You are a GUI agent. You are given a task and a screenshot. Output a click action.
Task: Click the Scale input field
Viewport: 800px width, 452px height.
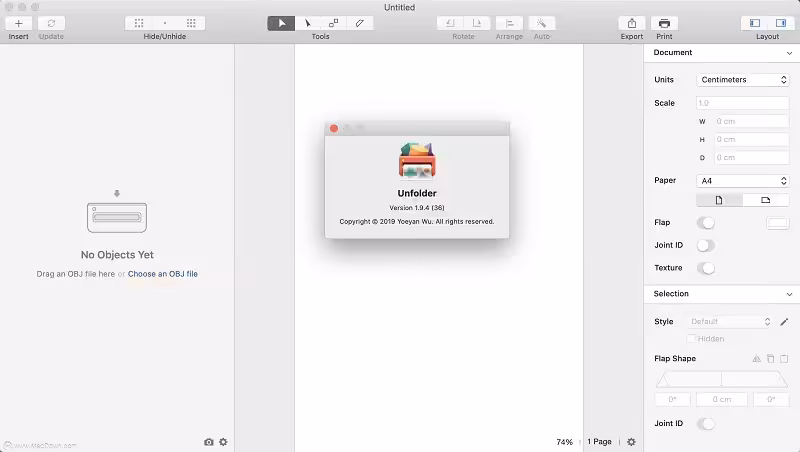tap(743, 103)
